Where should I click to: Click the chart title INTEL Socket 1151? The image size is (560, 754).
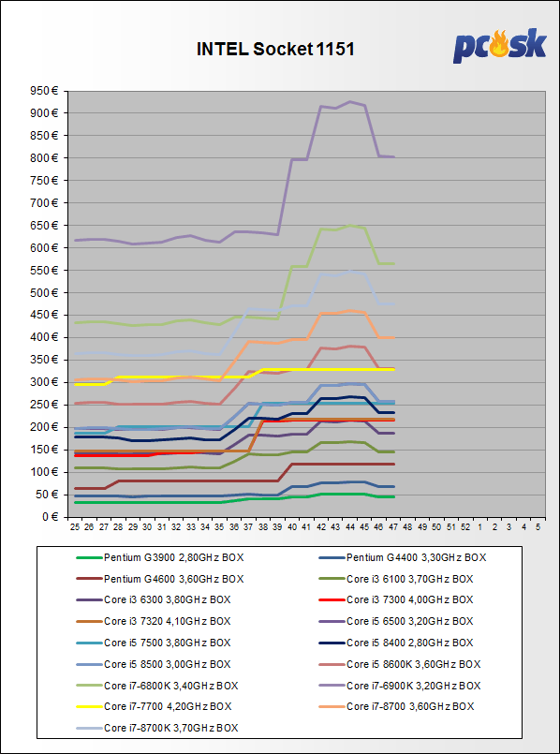(x=275, y=50)
